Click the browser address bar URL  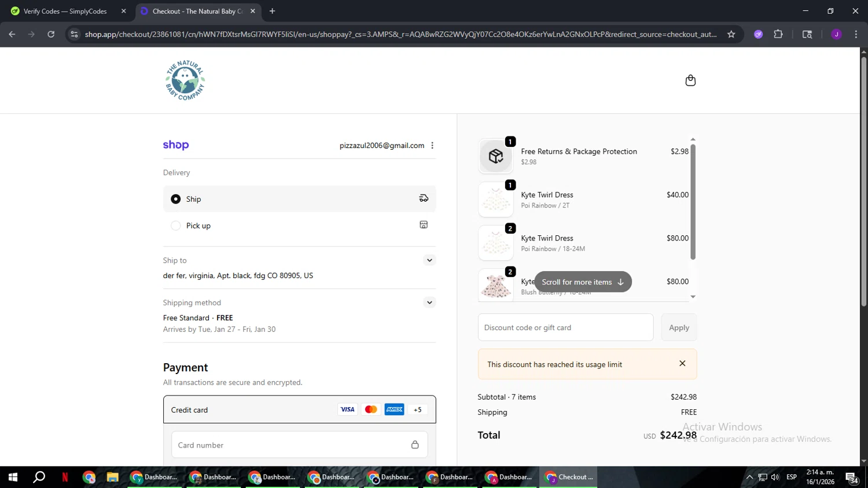pos(400,34)
